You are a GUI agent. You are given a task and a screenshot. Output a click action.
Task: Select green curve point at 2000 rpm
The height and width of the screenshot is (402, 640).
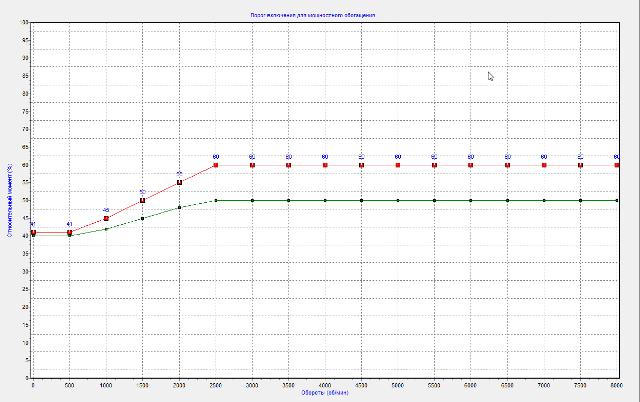[x=179, y=208]
